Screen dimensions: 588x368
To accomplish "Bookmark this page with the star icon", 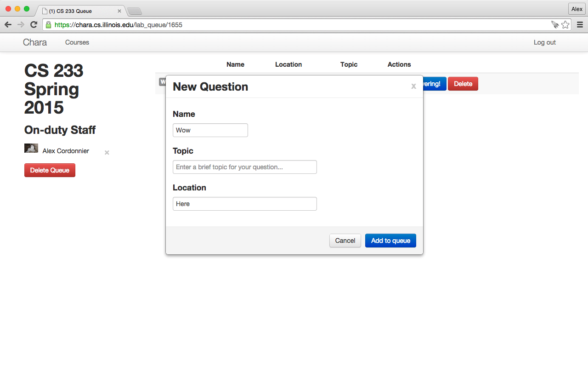I will (x=565, y=25).
